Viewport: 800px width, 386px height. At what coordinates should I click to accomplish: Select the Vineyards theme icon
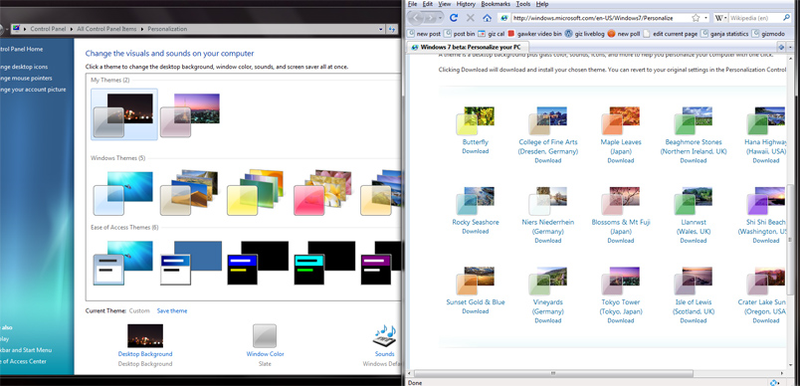tap(548, 281)
